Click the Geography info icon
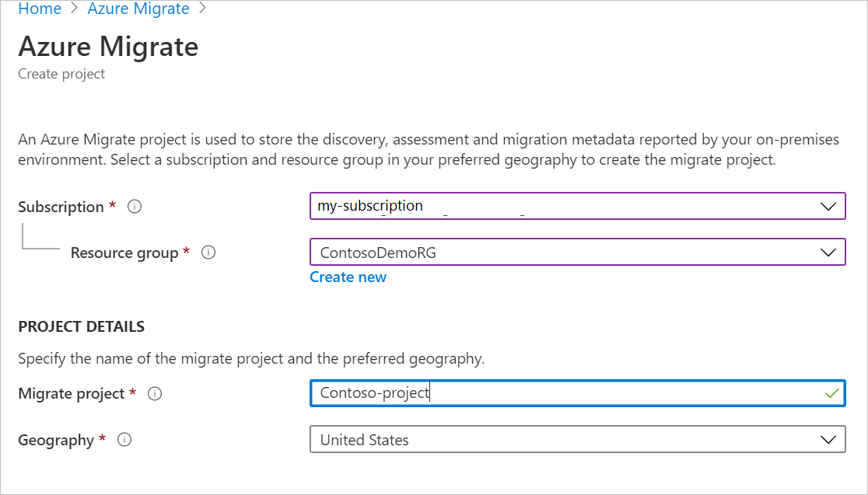 (x=124, y=440)
